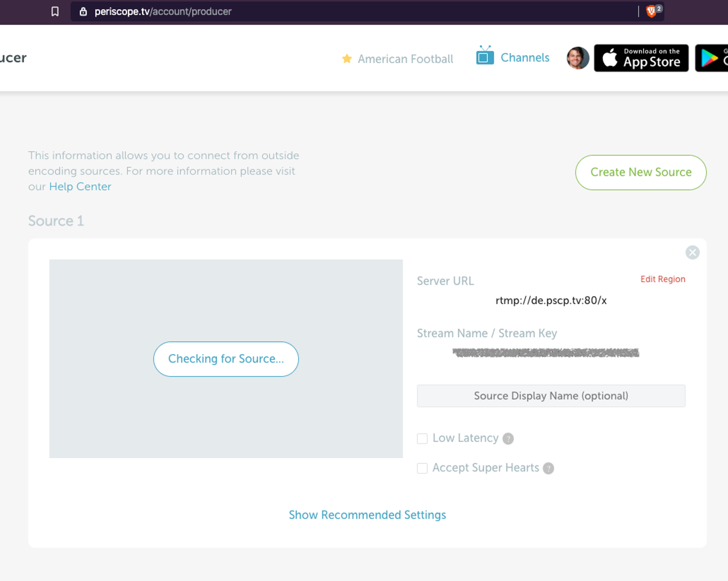Click the star icon next to American Football
Viewport: 728px width, 581px height.
point(347,59)
